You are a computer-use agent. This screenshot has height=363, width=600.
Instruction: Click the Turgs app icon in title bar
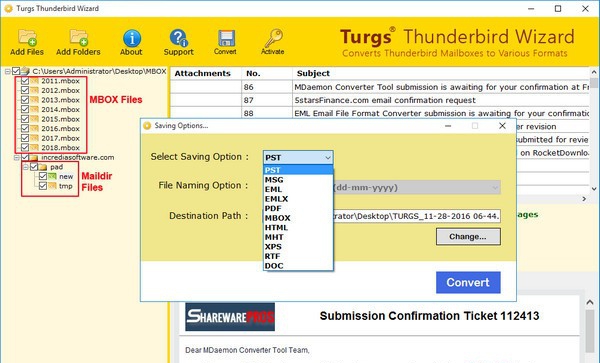click(x=8, y=8)
